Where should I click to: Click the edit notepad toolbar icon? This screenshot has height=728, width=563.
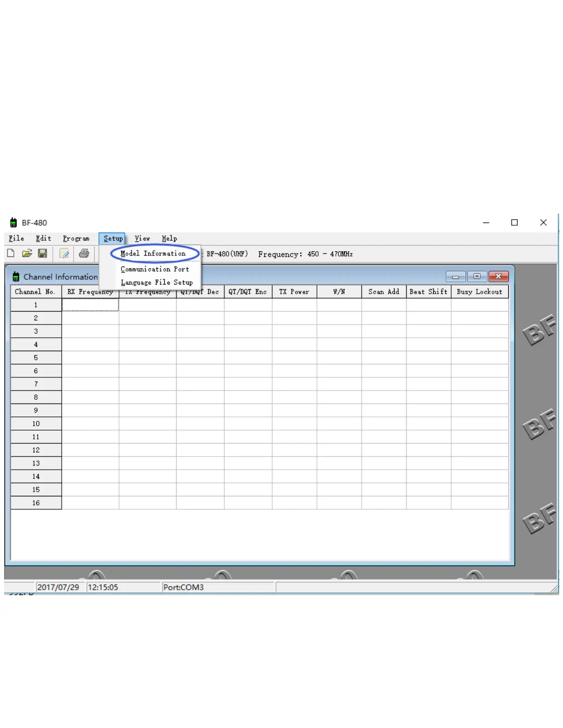point(64,253)
